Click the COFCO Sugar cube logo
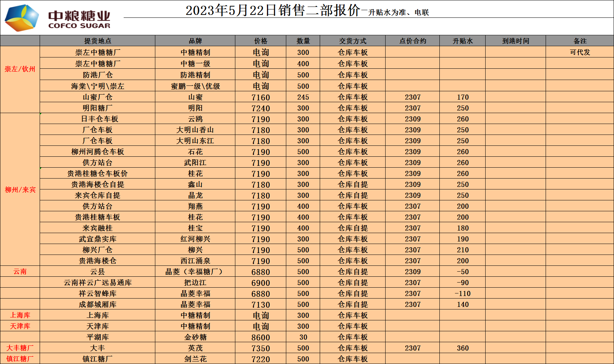This screenshot has width=614, height=364. [22, 18]
